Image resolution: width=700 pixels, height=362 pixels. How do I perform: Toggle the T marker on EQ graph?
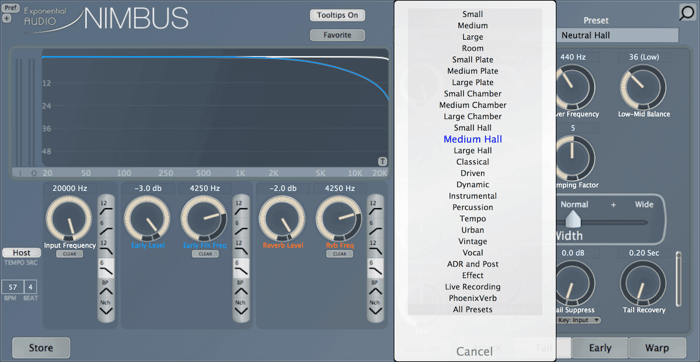[x=383, y=162]
